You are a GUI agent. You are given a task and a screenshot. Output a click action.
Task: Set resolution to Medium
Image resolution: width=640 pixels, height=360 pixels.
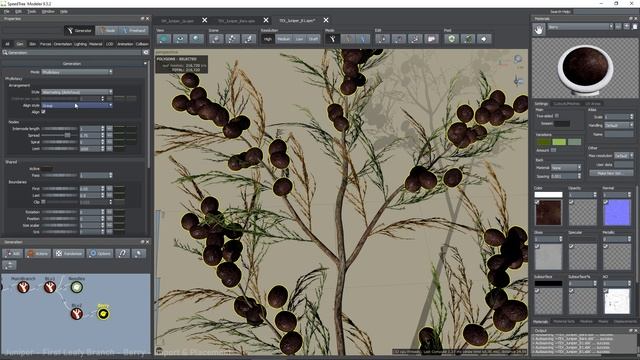pyautogui.click(x=284, y=39)
